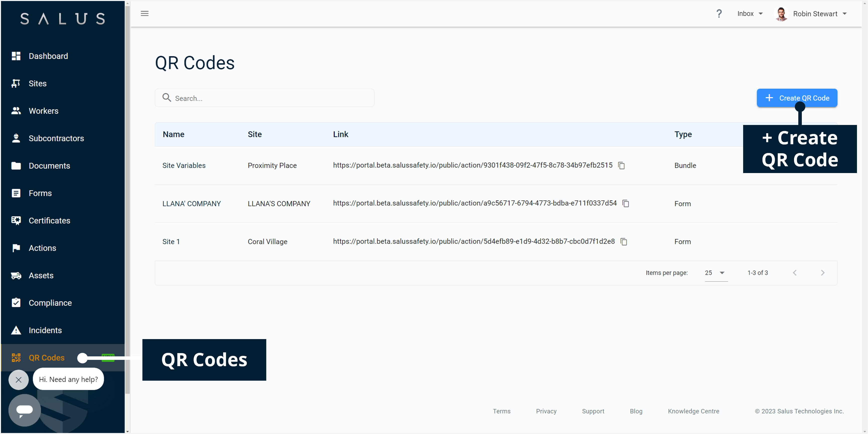Navigate to Subcontractors section
The height and width of the screenshot is (434, 868).
[x=56, y=138]
